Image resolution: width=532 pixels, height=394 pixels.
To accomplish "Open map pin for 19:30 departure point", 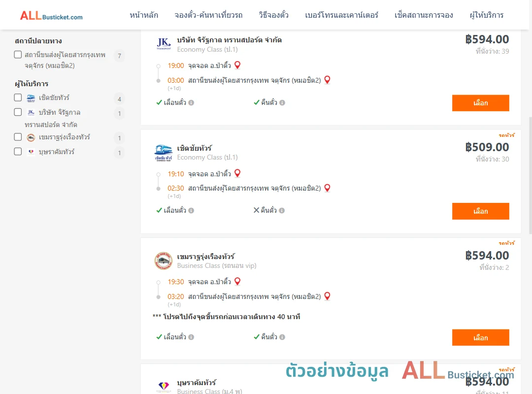I will pyautogui.click(x=237, y=281).
